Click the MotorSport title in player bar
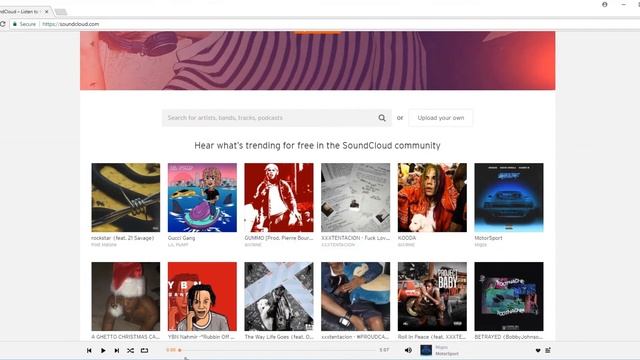Image resolution: width=640 pixels, height=360 pixels. tap(447, 353)
